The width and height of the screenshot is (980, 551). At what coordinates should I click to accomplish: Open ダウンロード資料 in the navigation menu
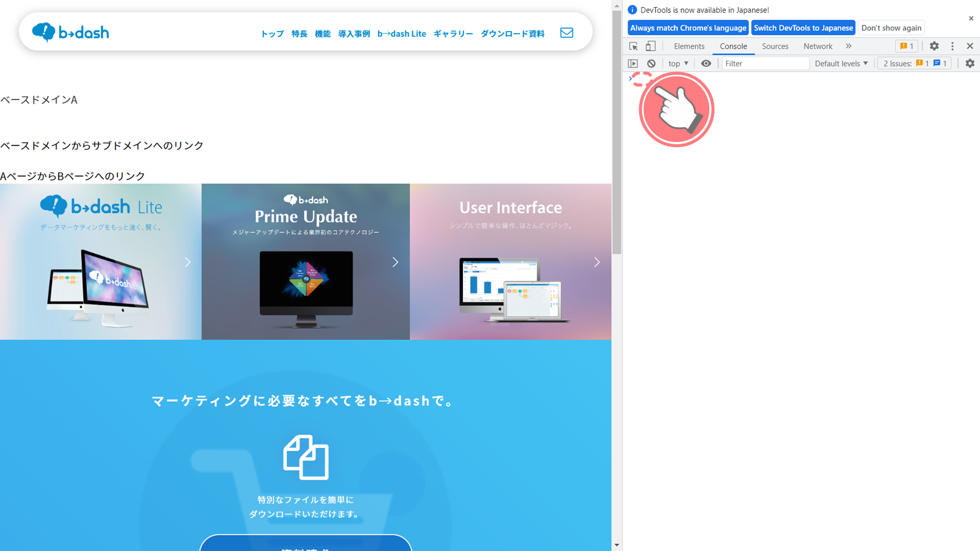512,34
